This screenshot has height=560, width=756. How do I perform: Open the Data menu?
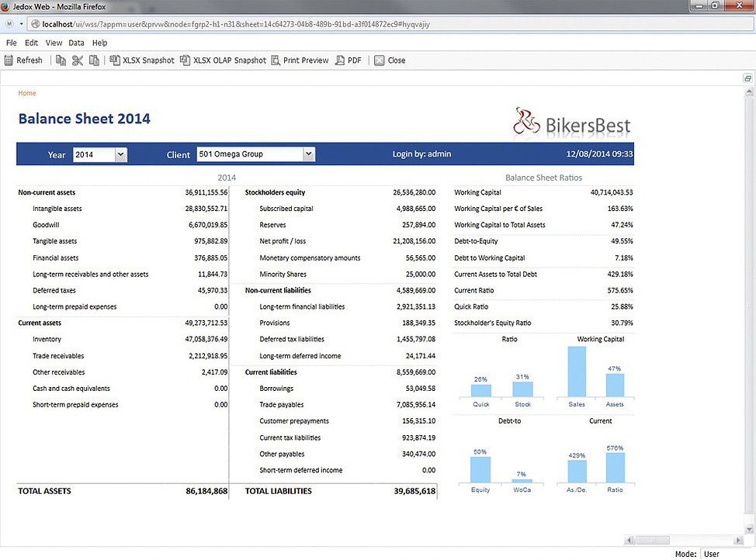(x=76, y=43)
